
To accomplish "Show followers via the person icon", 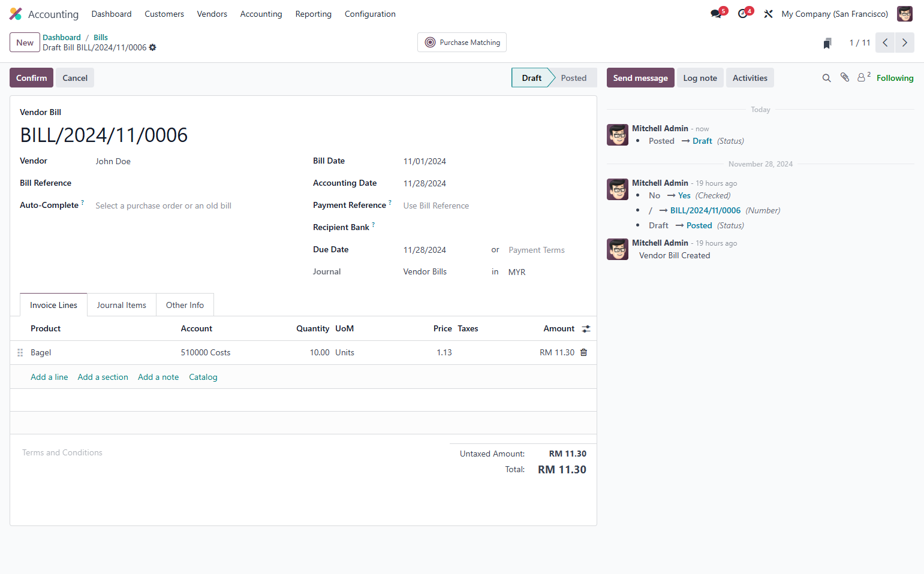I will (863, 77).
